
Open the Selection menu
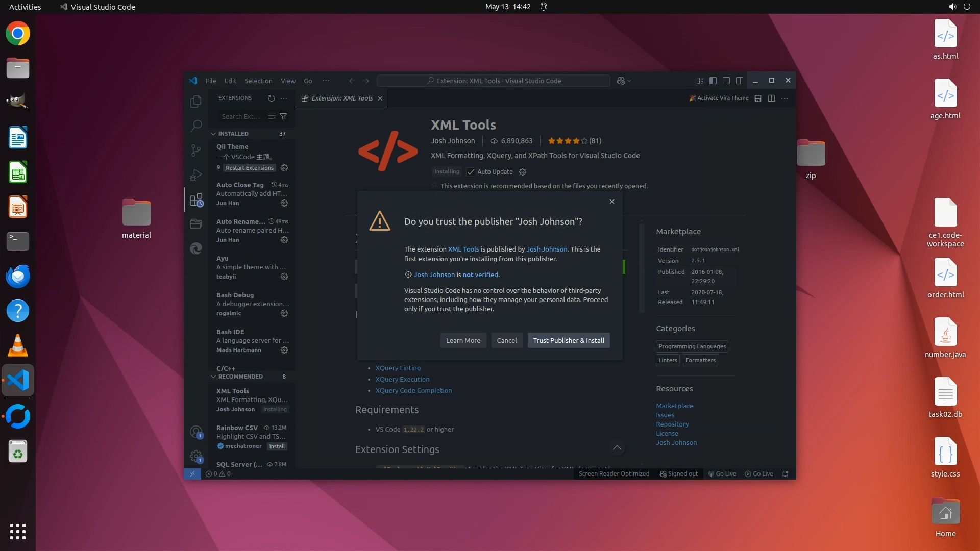(x=258, y=81)
